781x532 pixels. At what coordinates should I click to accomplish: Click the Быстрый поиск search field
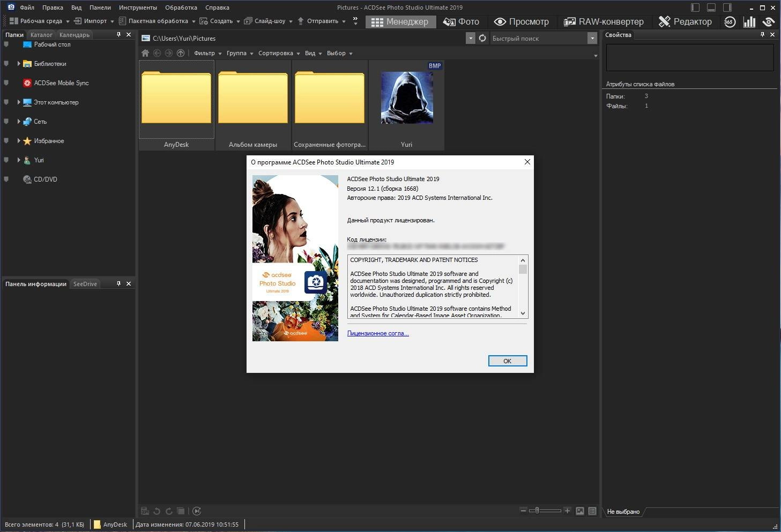[x=539, y=38]
